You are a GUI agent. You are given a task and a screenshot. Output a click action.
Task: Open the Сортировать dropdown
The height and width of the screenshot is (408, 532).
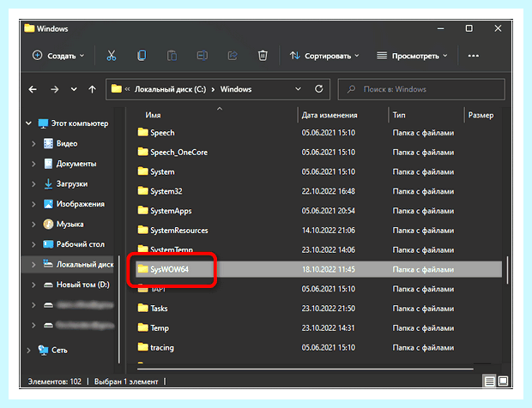pos(324,56)
